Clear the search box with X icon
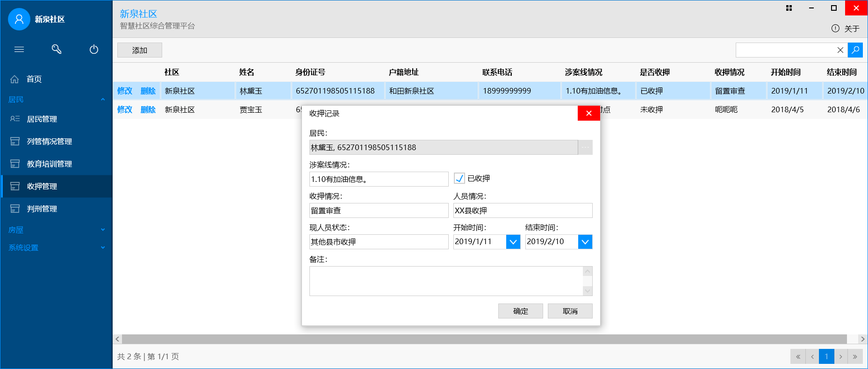 point(840,50)
